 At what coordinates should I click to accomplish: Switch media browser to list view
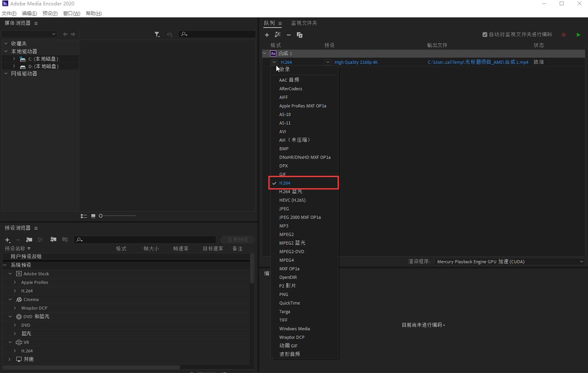point(84,216)
